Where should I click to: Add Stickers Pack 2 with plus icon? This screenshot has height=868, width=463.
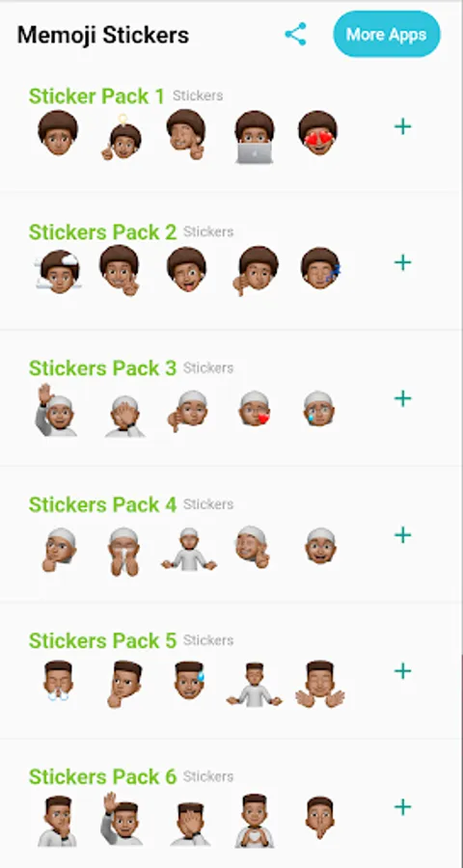pyautogui.click(x=402, y=262)
